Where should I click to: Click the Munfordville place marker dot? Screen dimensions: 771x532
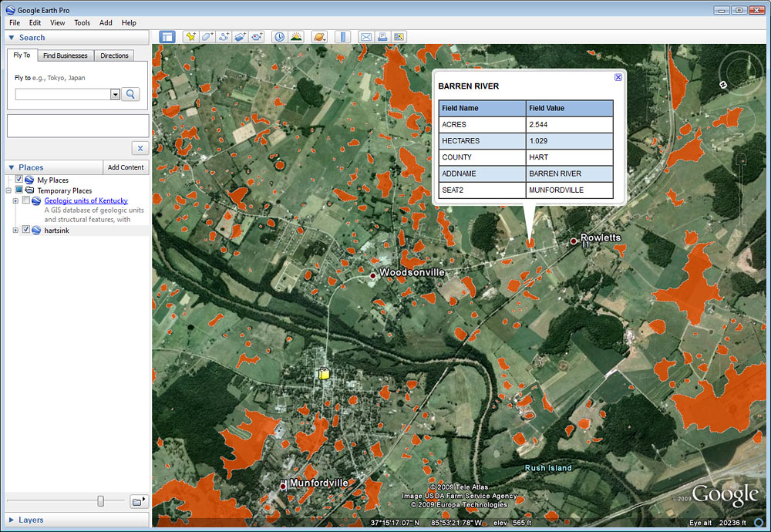point(283,487)
